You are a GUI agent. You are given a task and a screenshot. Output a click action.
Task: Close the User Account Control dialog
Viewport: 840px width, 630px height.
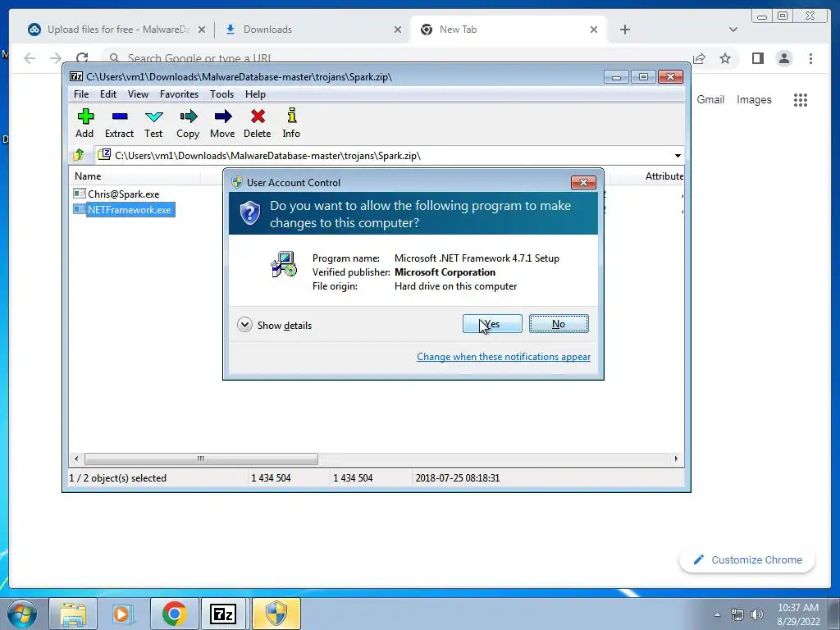[x=583, y=183]
